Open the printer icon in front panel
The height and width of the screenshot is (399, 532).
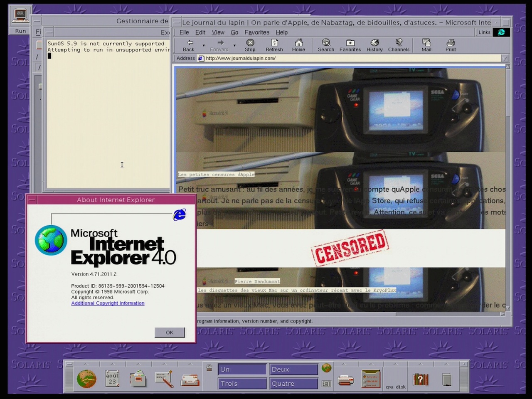(345, 379)
